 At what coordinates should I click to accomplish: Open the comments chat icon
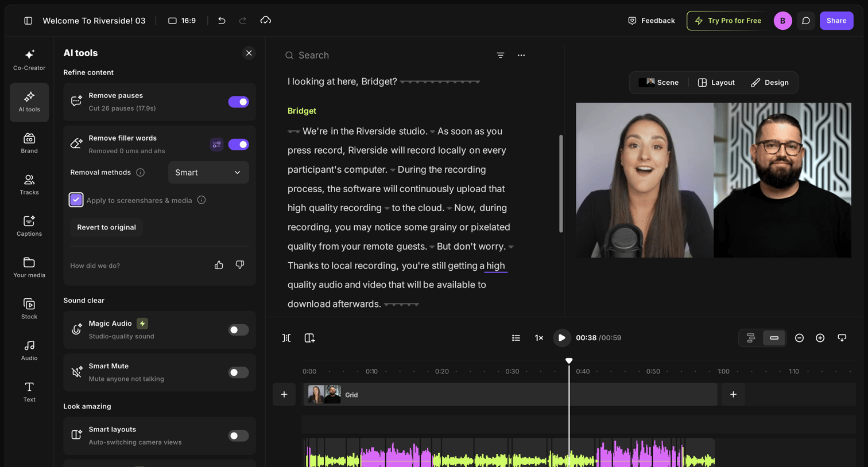click(x=806, y=21)
